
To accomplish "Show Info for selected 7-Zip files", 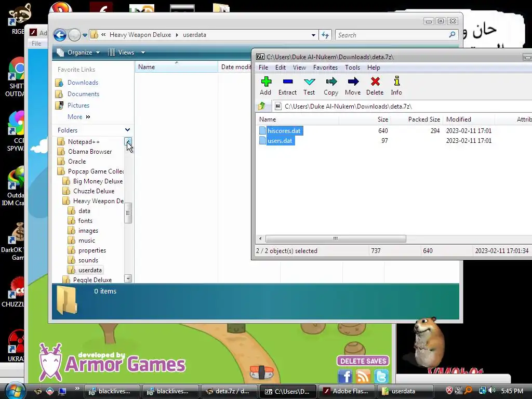I will (396, 86).
